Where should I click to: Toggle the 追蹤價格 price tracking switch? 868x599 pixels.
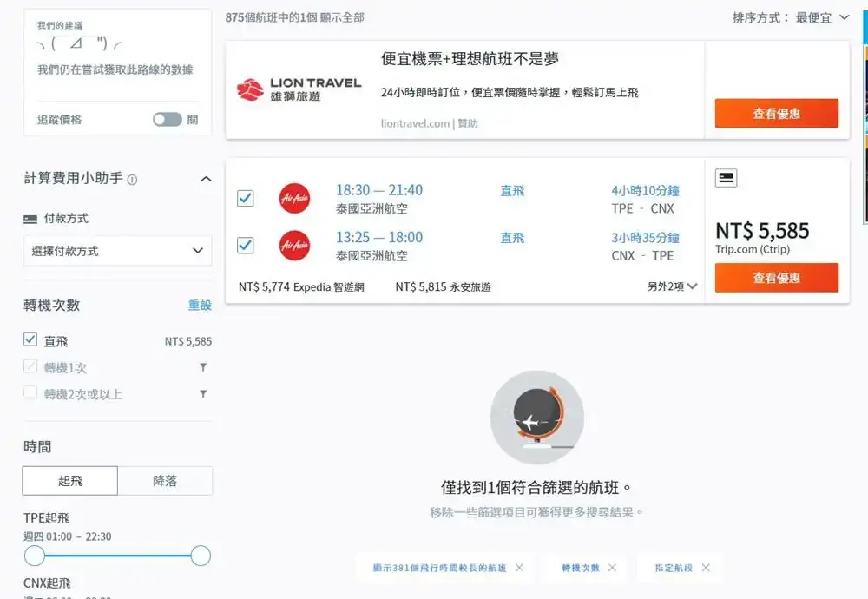coord(168,120)
